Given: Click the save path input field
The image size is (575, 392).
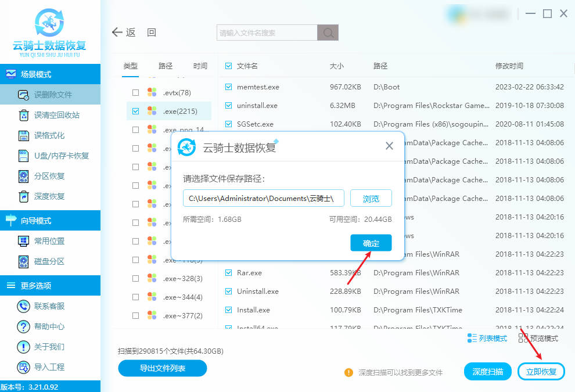Looking at the screenshot, I should pyautogui.click(x=264, y=199).
